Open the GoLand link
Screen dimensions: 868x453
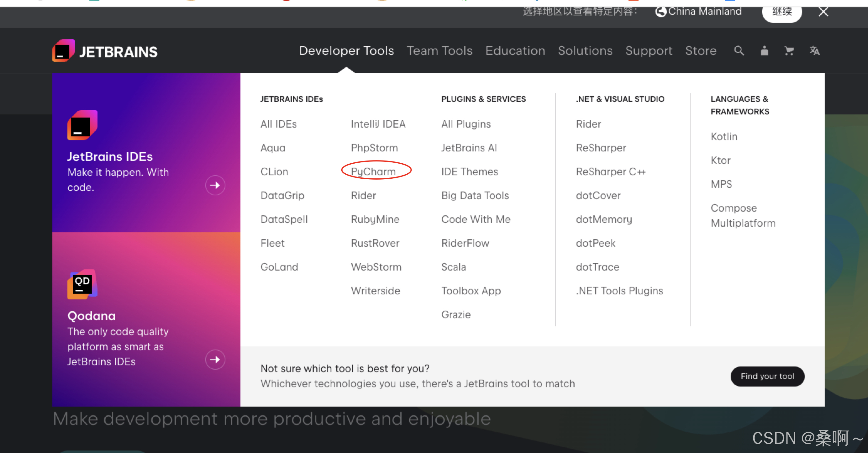279,267
